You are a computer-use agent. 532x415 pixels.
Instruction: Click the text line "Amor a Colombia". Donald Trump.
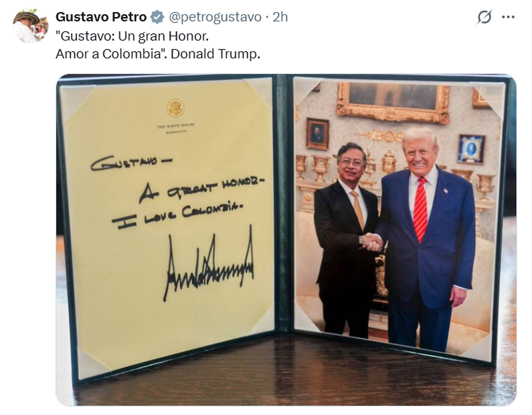[x=158, y=54]
